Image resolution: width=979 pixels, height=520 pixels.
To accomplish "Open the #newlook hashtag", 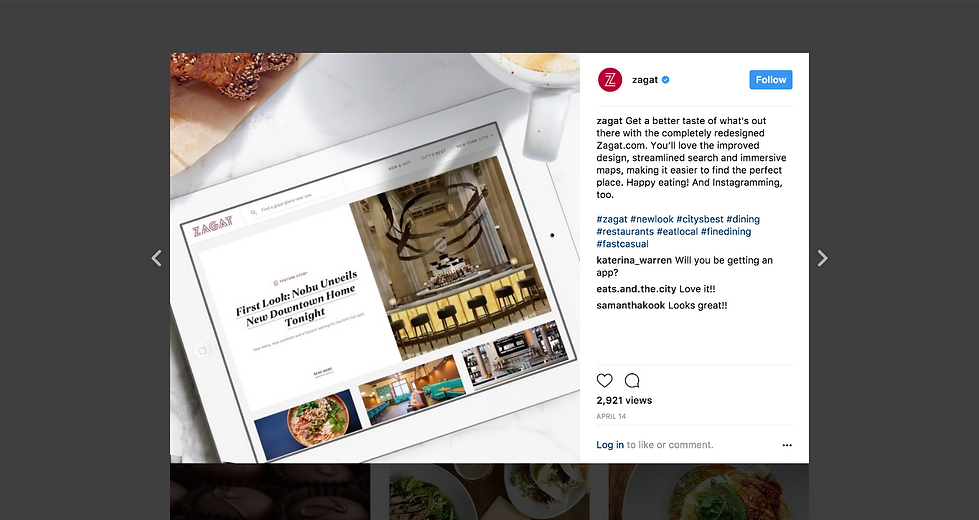I will (x=651, y=219).
